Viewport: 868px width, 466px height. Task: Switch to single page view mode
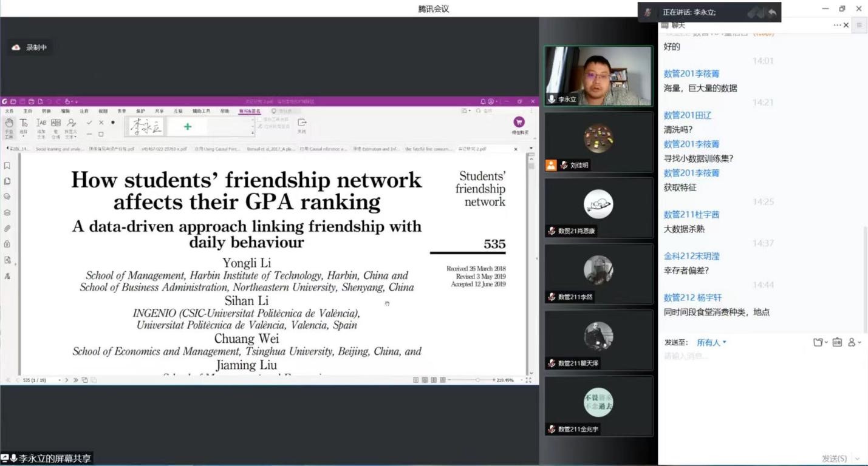pos(415,380)
